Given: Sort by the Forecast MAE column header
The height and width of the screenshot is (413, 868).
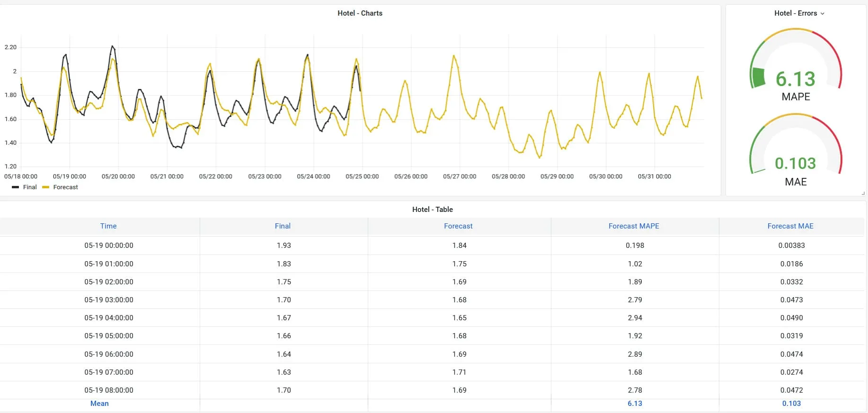Looking at the screenshot, I should [x=790, y=226].
